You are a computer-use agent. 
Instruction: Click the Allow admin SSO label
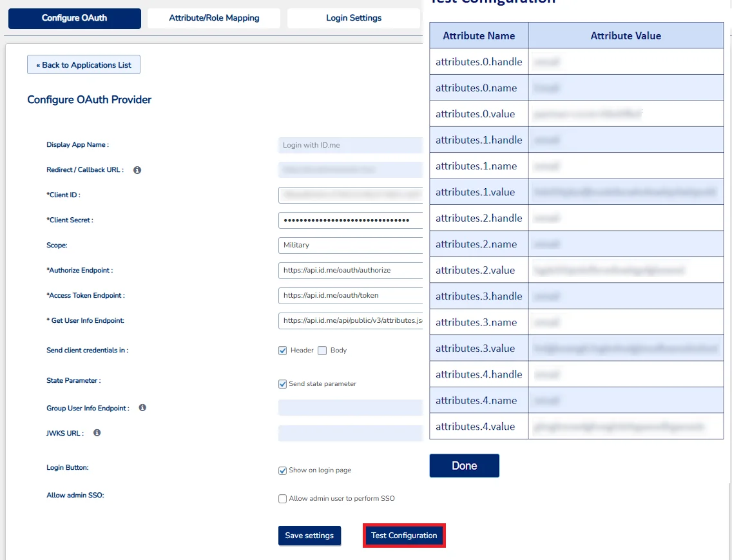click(75, 495)
